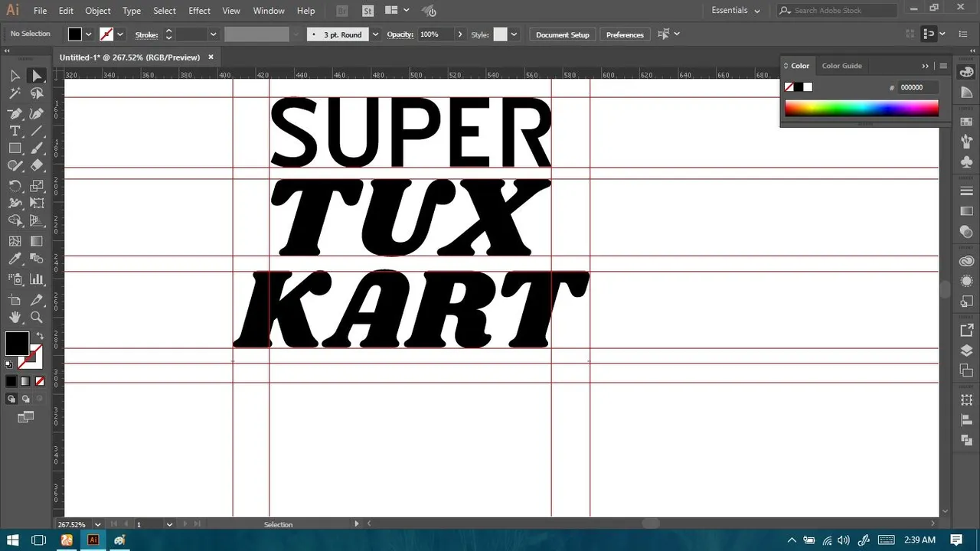
Task: Activate the Lasso tool
Action: [37, 93]
